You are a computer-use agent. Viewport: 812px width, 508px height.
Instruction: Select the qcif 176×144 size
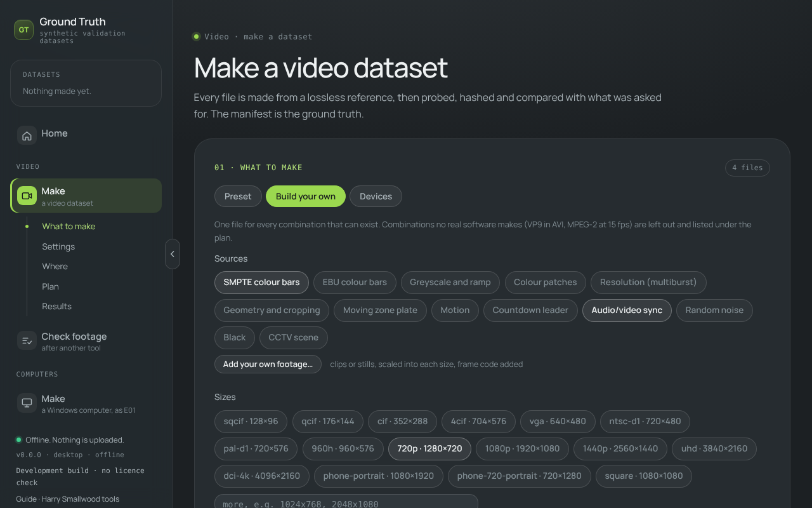click(328, 422)
